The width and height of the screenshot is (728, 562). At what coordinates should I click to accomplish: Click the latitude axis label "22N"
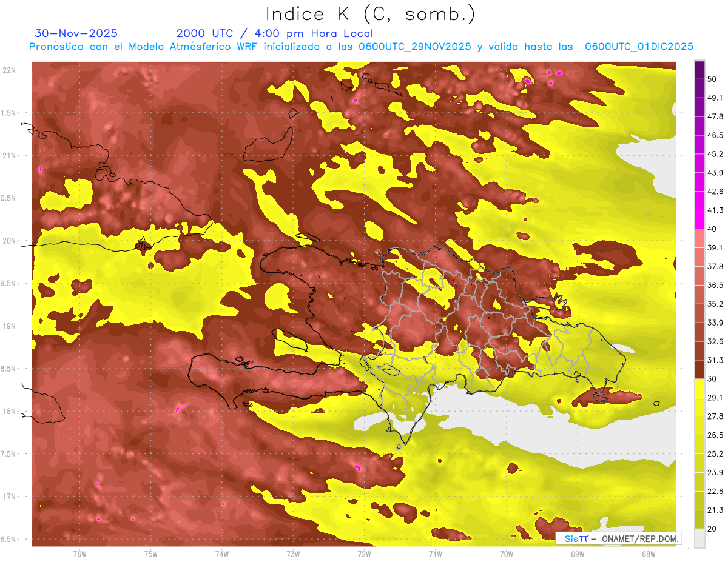pyautogui.click(x=9, y=70)
